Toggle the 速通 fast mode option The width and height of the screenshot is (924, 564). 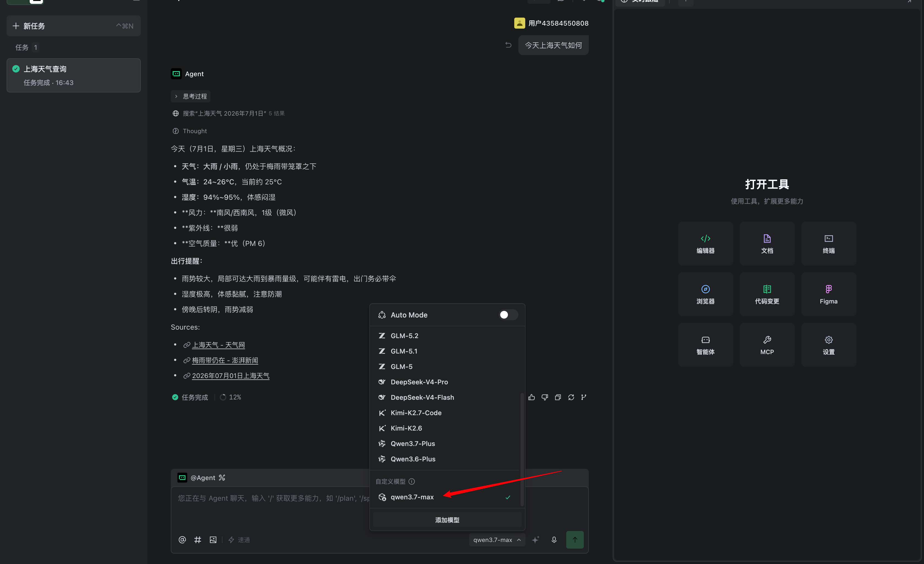[239, 540]
